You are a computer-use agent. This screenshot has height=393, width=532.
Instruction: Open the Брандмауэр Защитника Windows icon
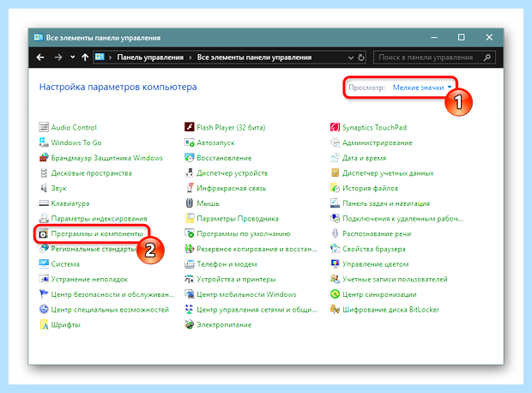(x=44, y=158)
